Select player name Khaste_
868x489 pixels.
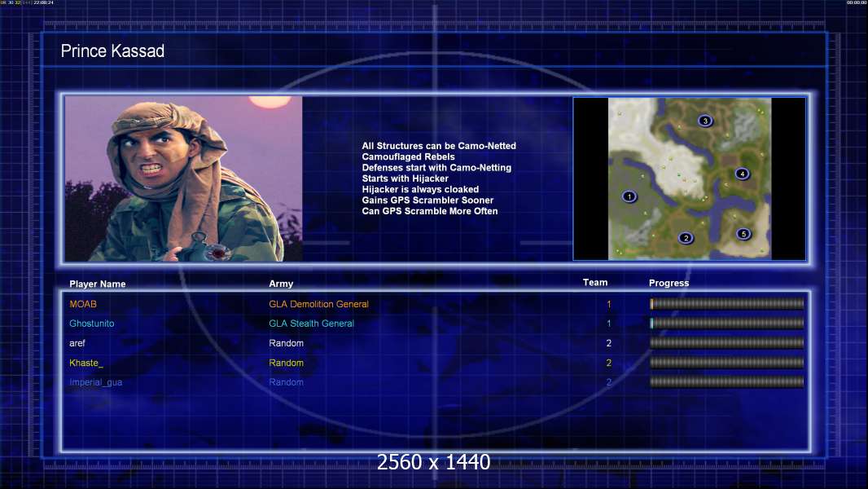tap(86, 363)
